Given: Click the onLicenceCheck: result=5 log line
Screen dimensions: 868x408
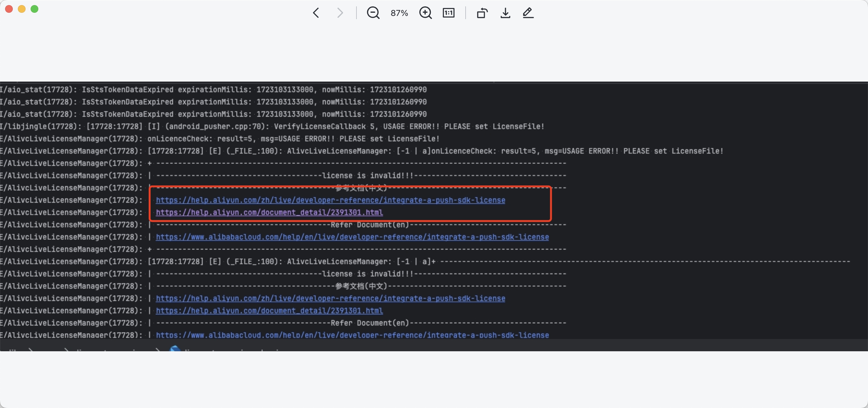Looking at the screenshot, I should pyautogui.click(x=220, y=139).
